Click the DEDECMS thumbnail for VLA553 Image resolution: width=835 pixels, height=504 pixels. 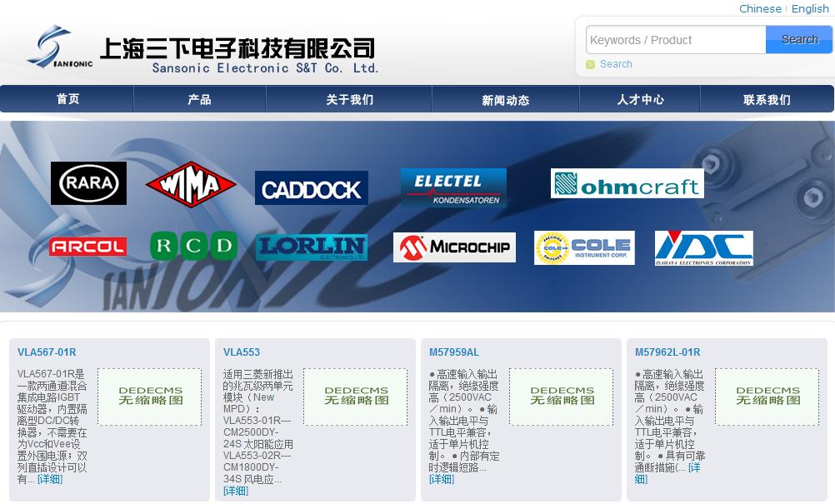[356, 396]
